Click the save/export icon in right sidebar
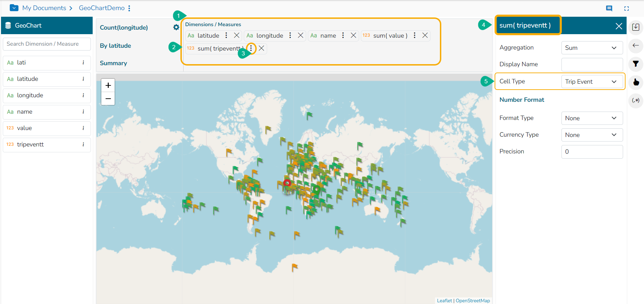Image resolution: width=644 pixels, height=304 pixels. [x=636, y=27]
